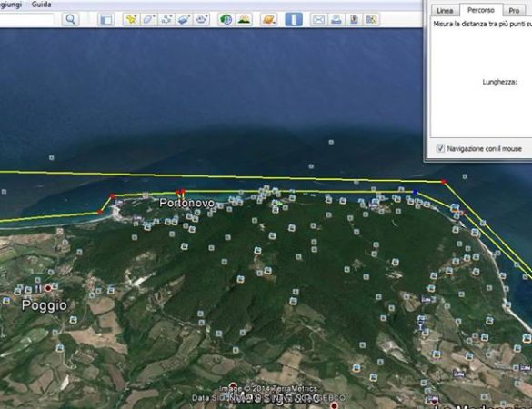Viewport: 532px width, 409px height.
Task: Choose the add image overlay tool
Action: point(184,19)
